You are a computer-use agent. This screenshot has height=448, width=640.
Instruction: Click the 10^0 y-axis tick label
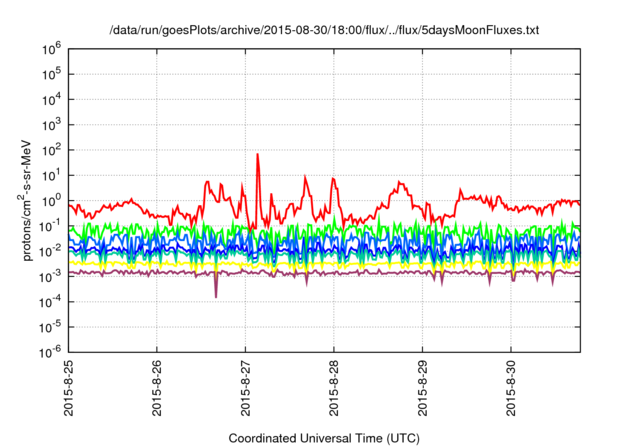point(51,201)
